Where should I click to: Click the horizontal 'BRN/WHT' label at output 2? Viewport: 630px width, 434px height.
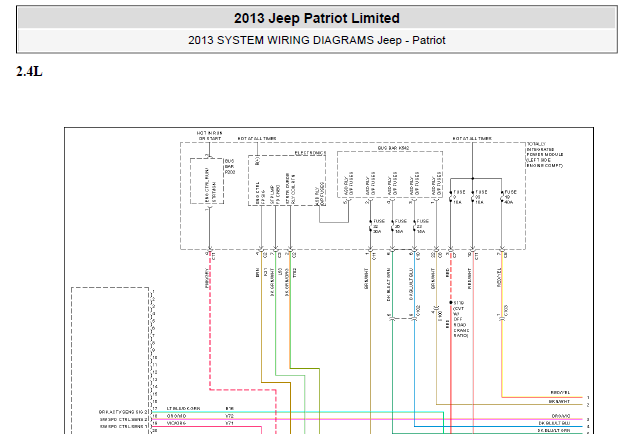point(560,401)
